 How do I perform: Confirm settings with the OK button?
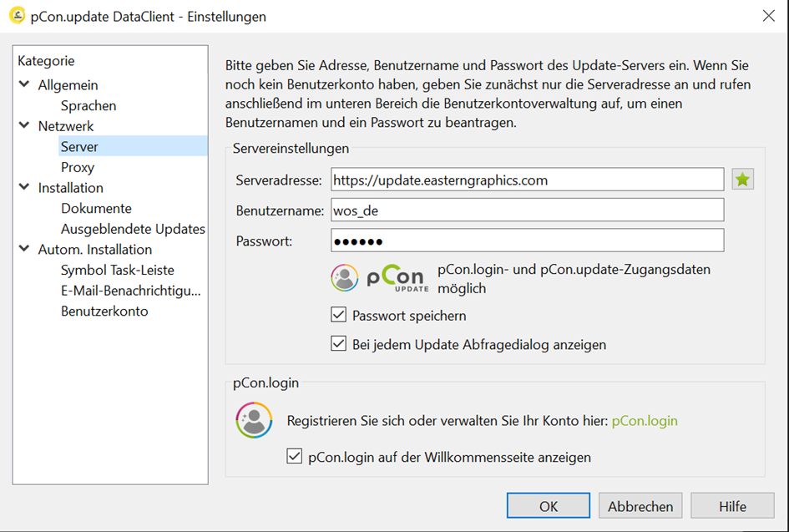click(x=549, y=506)
